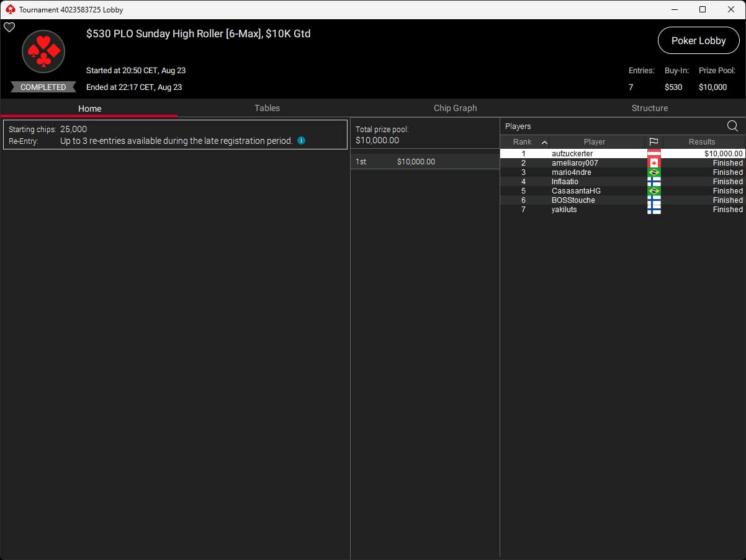This screenshot has height=560, width=746.
Task: Open the Structure tab
Action: click(649, 108)
